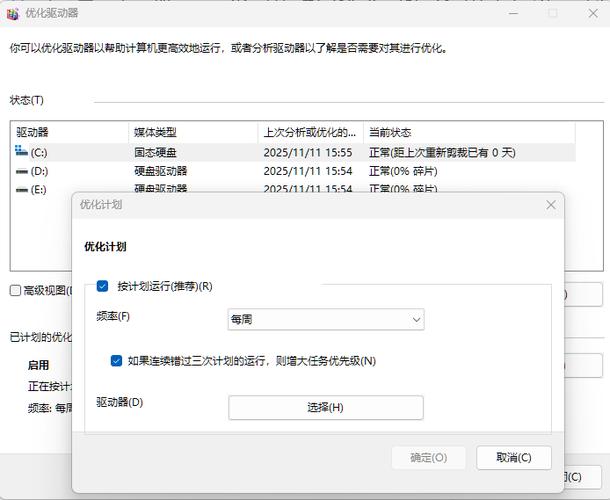This screenshot has width=610, height=500.
Task: Open the 频率 dropdown showing 每周
Action: pyautogui.click(x=326, y=319)
